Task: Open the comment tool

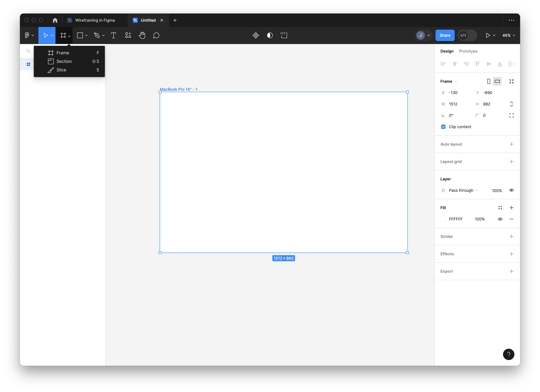Action: [156, 35]
